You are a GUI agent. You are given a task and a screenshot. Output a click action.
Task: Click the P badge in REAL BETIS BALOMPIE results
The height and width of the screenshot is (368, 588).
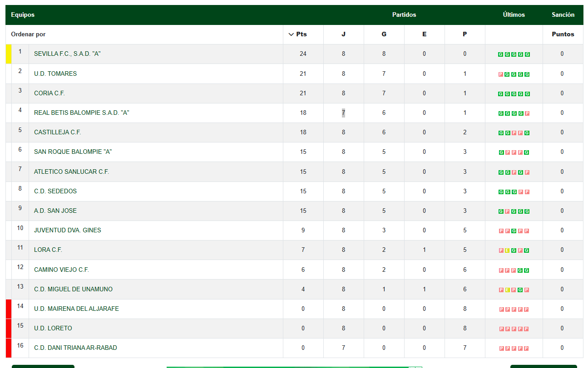click(527, 113)
